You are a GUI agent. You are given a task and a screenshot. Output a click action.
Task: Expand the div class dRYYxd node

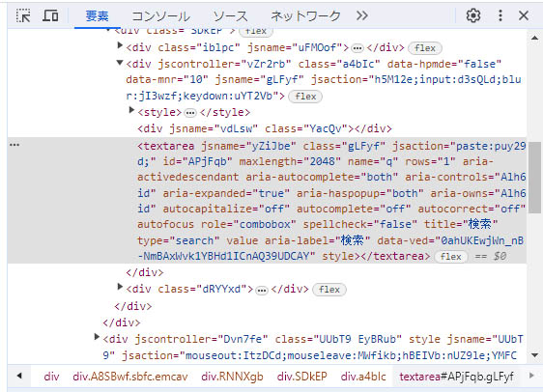[120, 287]
